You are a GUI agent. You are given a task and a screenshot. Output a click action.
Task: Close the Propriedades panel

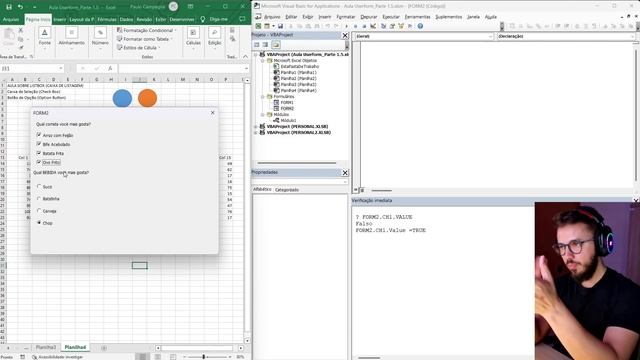click(345, 173)
